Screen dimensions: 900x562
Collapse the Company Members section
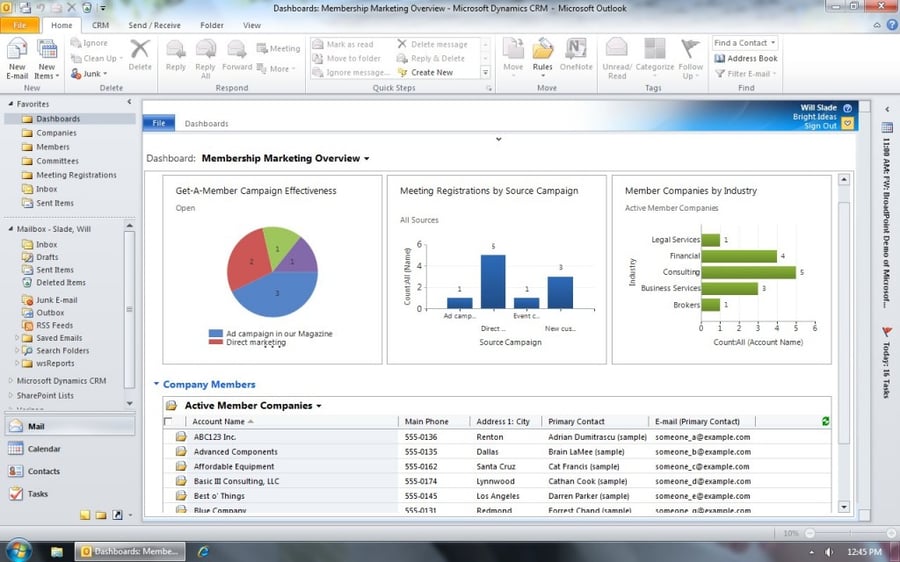(156, 384)
